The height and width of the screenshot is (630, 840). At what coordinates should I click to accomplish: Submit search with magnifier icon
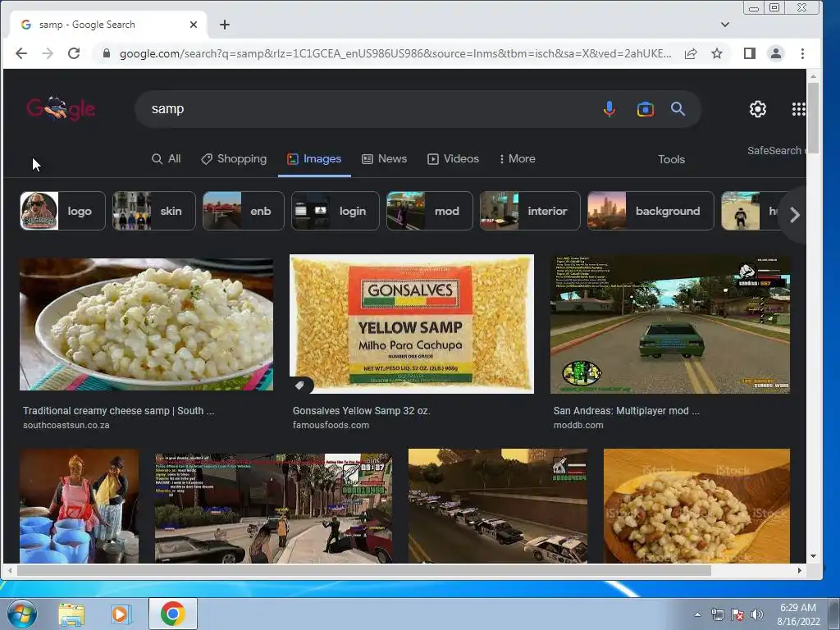tap(678, 109)
